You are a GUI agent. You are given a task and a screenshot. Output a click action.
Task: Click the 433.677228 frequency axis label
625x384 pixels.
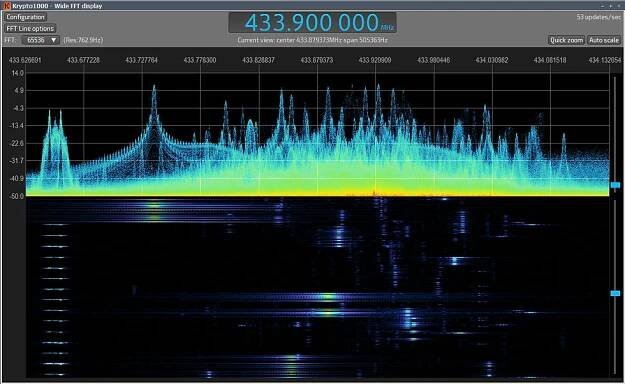(x=83, y=60)
